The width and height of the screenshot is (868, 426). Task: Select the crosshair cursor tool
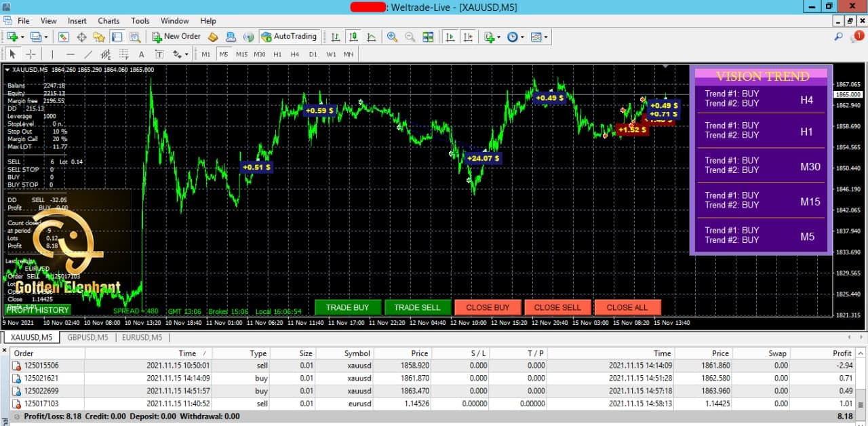pos(31,54)
